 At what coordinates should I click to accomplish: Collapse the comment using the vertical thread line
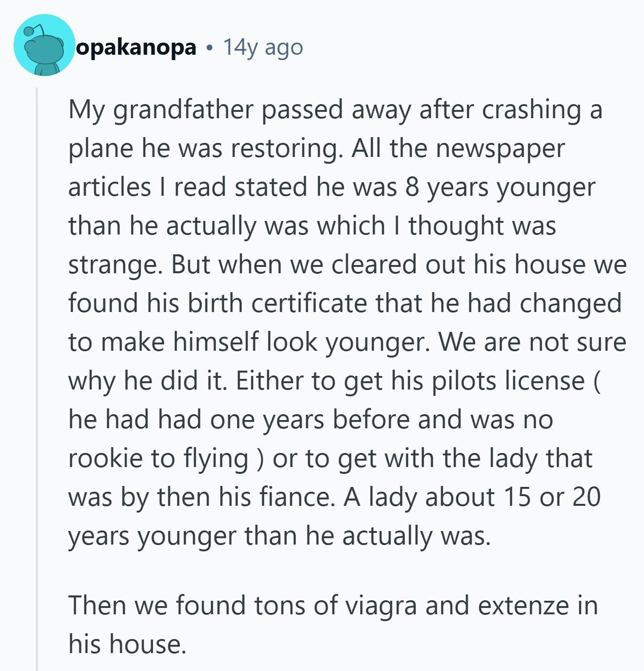tap(37, 378)
